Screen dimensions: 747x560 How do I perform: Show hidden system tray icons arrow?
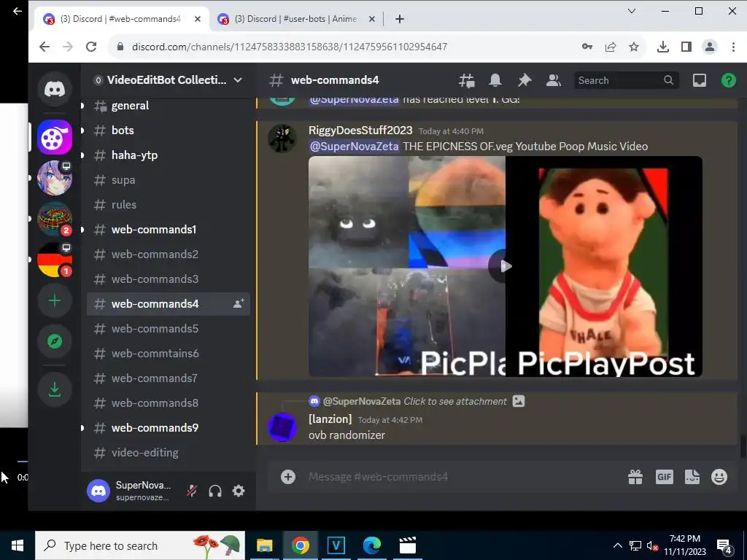(x=617, y=545)
